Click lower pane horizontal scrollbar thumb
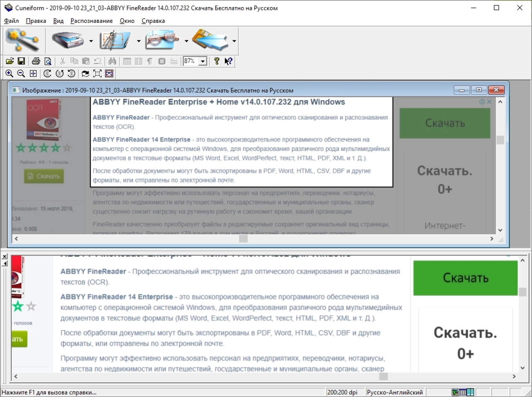 (384, 376)
